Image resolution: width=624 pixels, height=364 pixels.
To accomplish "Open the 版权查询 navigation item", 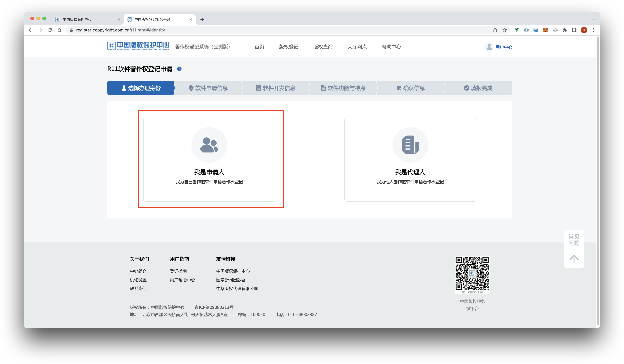I will point(323,47).
